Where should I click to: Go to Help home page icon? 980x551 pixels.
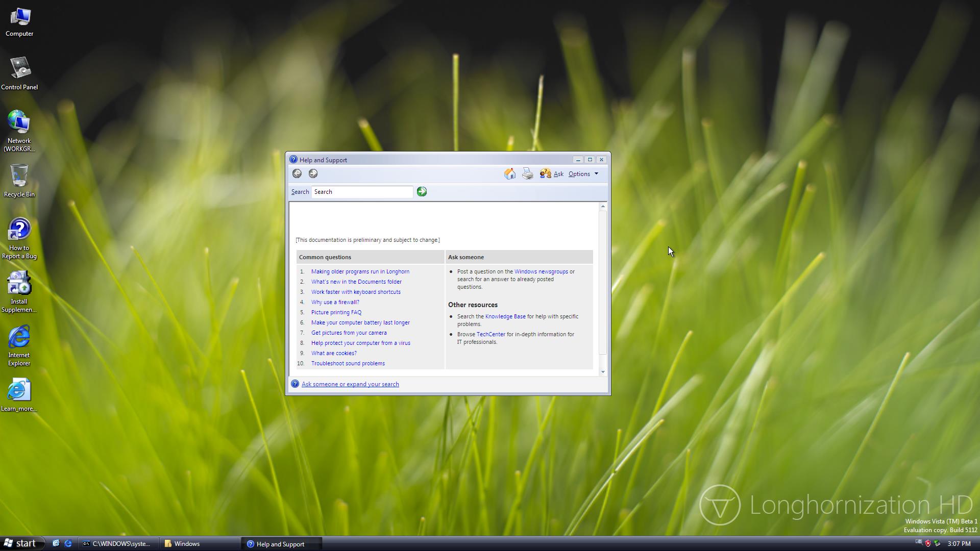pyautogui.click(x=509, y=174)
